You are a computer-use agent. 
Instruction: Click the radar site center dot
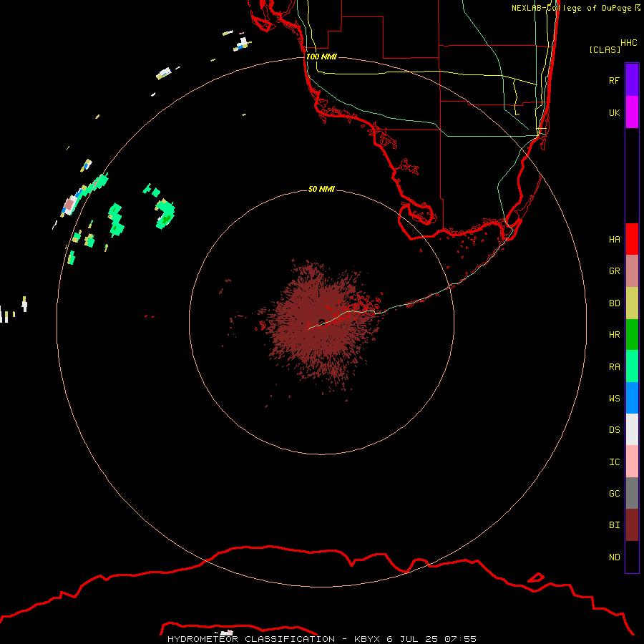tap(321, 321)
